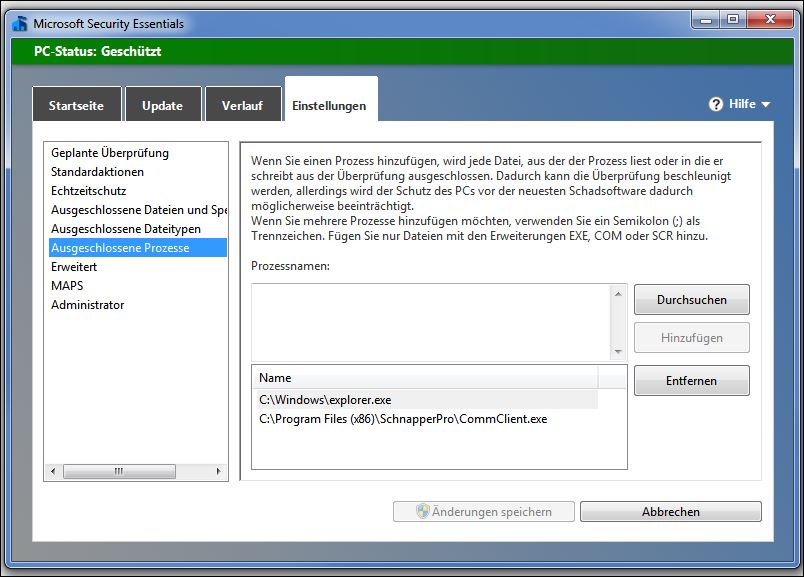Screen dimensions: 804x577
Task: Expand the Hilfe dropdown arrow
Action: click(766, 104)
